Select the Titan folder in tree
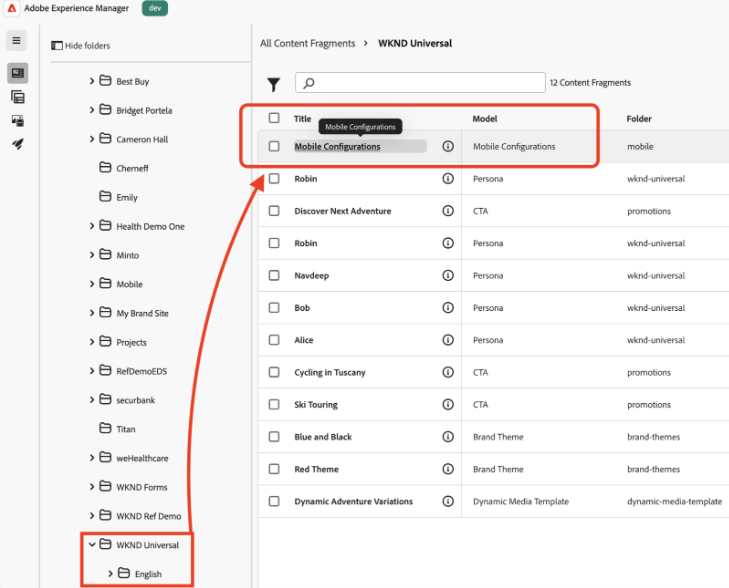This screenshot has width=729, height=588. click(126, 429)
